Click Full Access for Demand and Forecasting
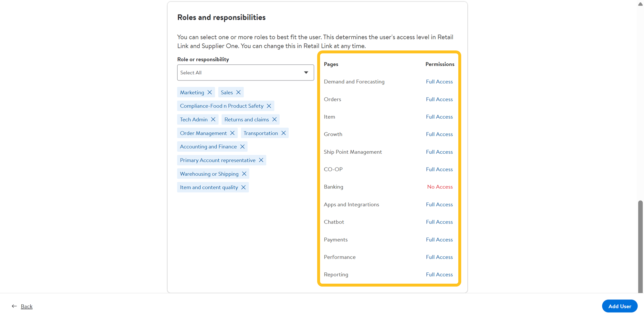The width and height of the screenshot is (644, 316). [439, 82]
